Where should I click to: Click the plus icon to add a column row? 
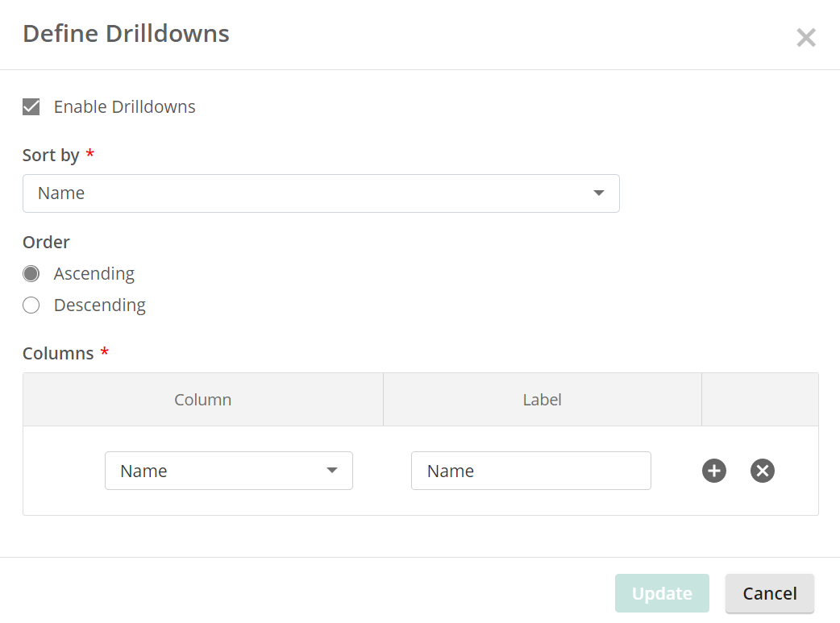(713, 471)
